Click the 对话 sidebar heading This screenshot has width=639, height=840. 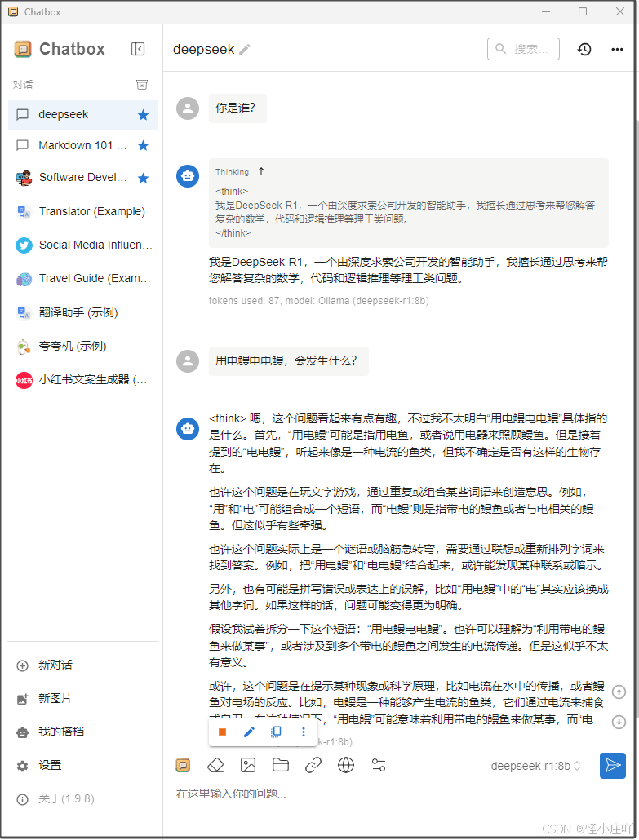point(23,85)
